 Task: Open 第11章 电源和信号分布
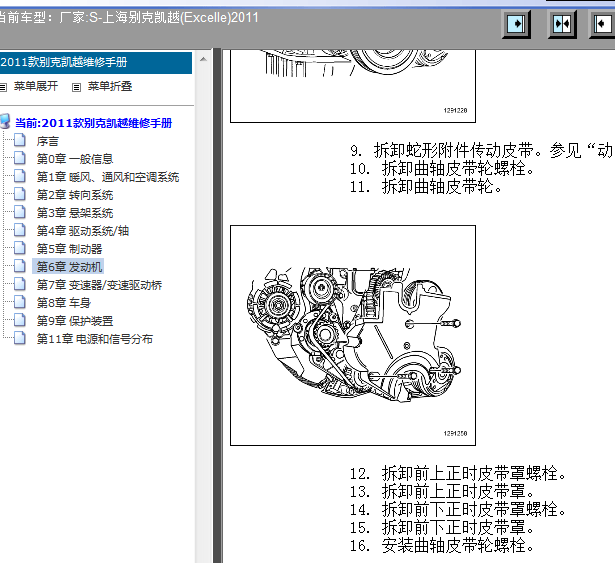click(x=95, y=339)
